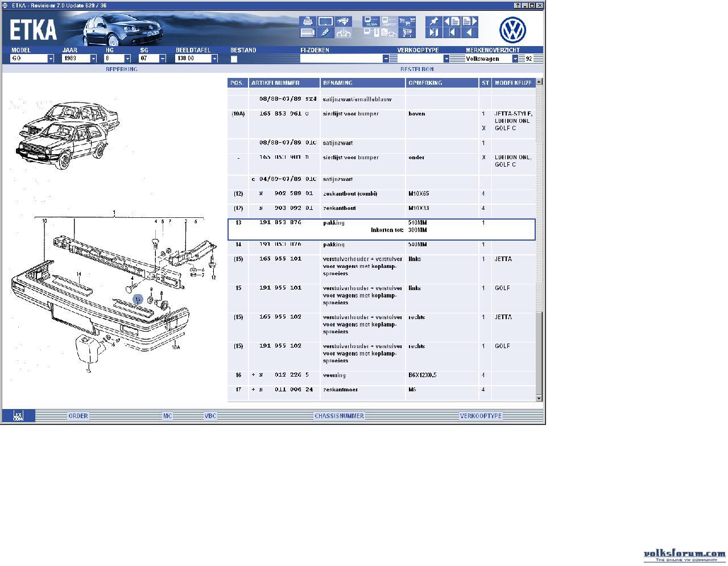The image size is (728, 566).
Task: Click scrollbar down arrow of parts list
Action: (539, 398)
